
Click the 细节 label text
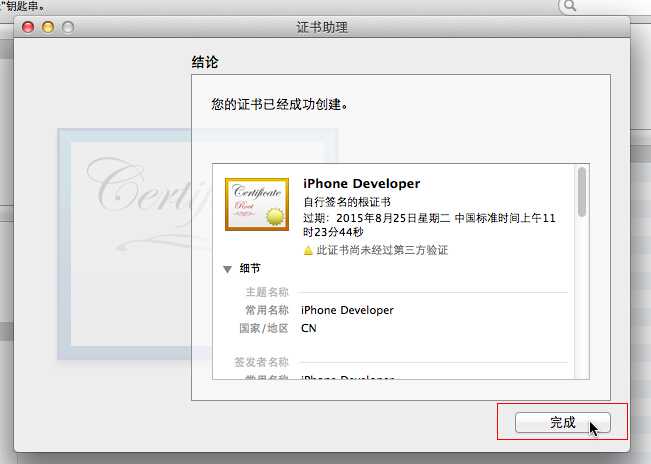(250, 269)
